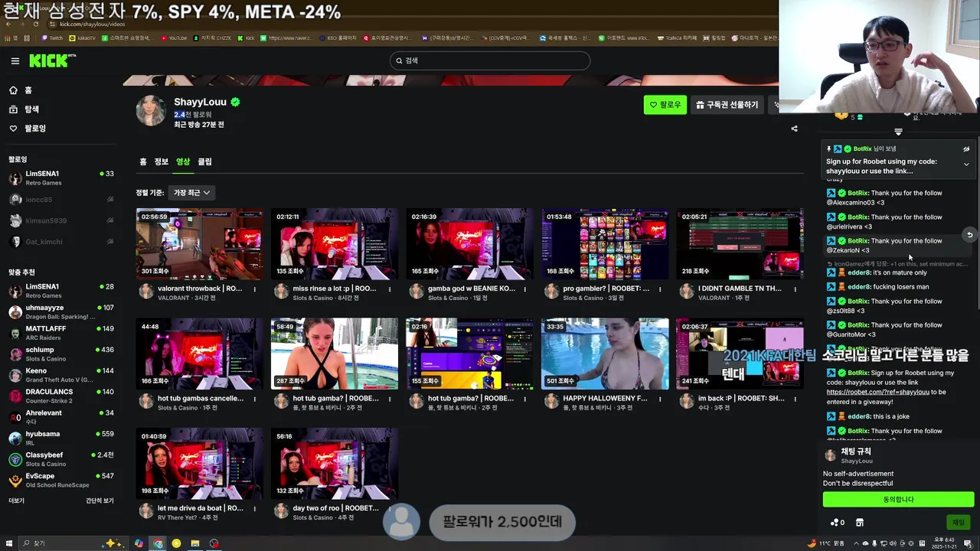The height and width of the screenshot is (551, 980).
Task: Open options menu for miss rinse a lot video
Action: [390, 289]
